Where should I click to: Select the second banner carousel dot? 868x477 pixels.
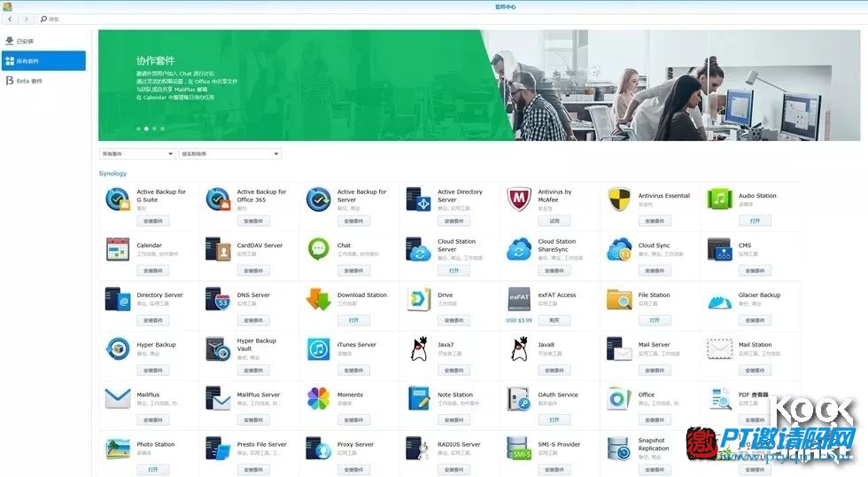(146, 129)
